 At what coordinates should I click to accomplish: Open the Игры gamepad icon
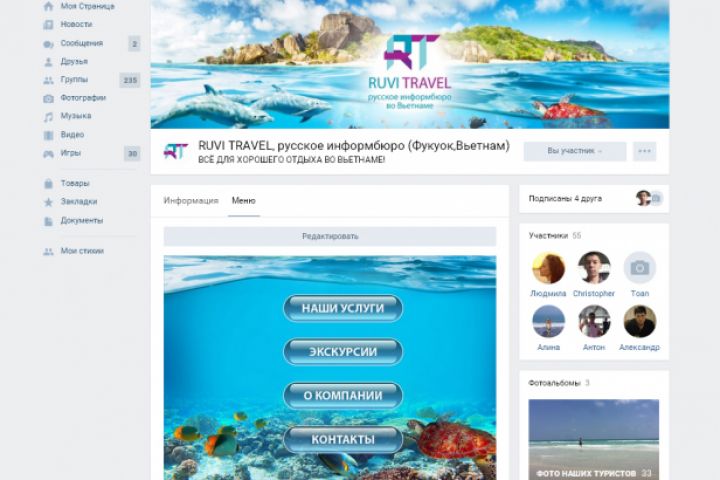click(48, 154)
